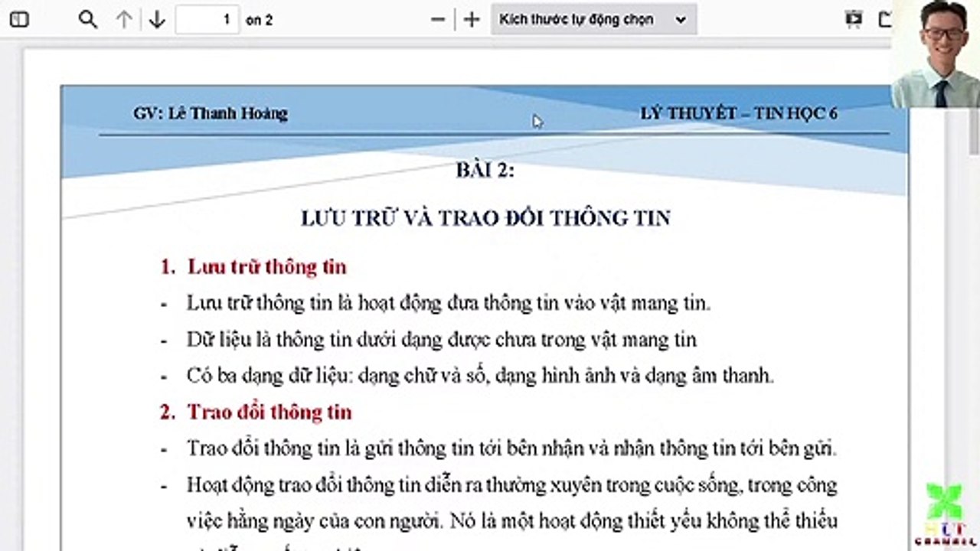Zoom out with the minus button
This screenshot has width=980, height=551.
click(x=438, y=20)
